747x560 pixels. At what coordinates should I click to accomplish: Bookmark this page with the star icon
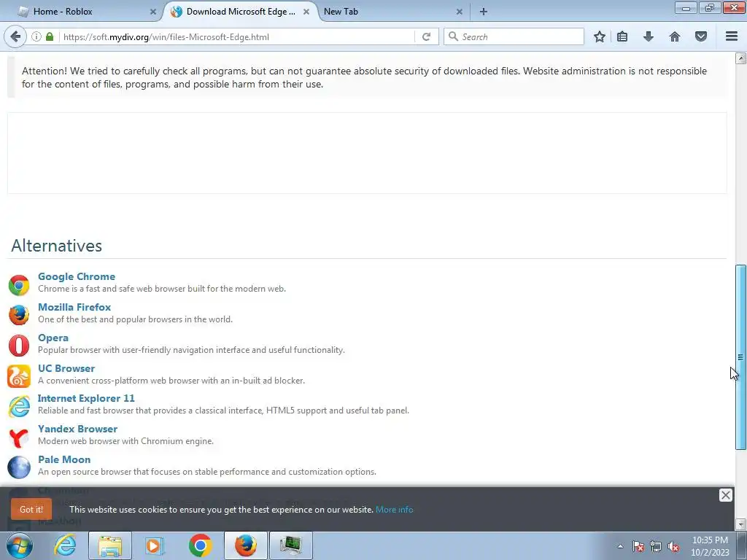point(600,36)
